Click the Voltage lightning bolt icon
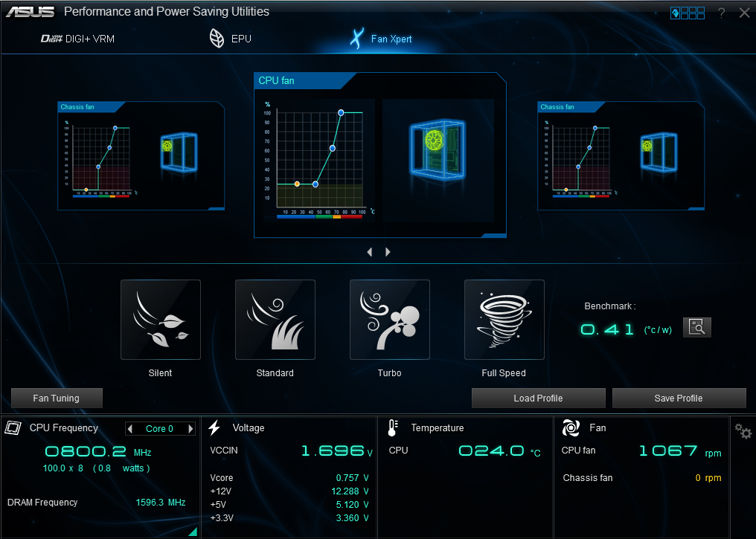Viewport: 756px width, 539px height. coord(214,427)
